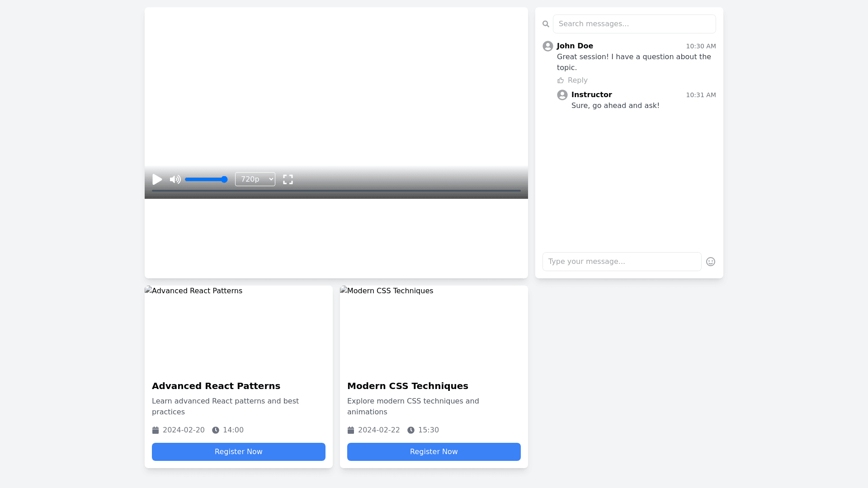Image resolution: width=868 pixels, height=488 pixels.
Task: Like John Doe's message with thumbs-up
Action: tap(561, 80)
